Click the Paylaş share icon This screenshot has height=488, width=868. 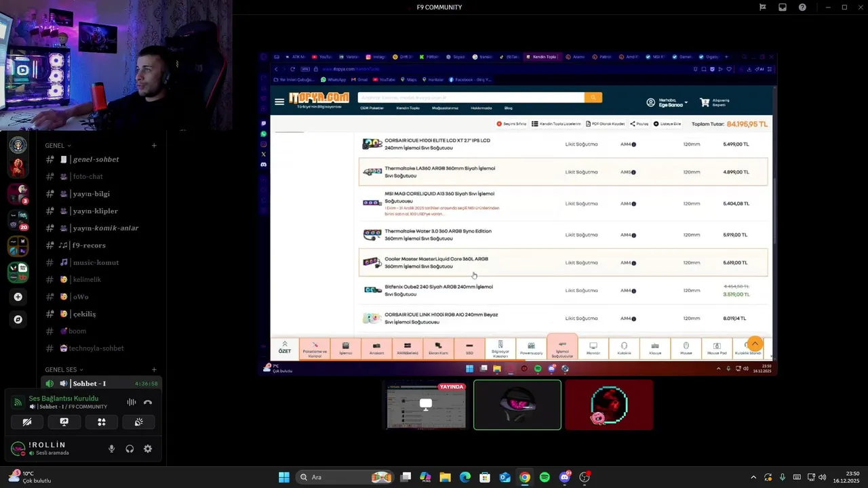click(x=639, y=124)
